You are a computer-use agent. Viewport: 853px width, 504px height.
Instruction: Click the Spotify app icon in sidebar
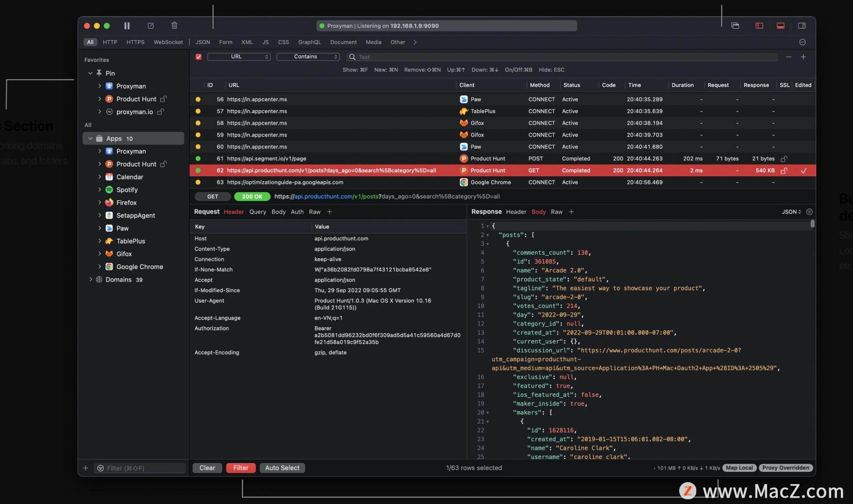[109, 189]
